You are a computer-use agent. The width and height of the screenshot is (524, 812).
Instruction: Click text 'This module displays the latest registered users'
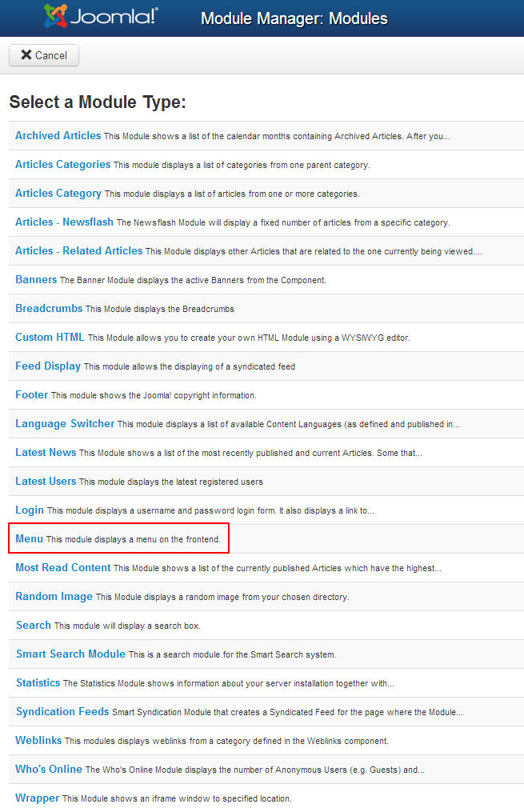pos(171,482)
